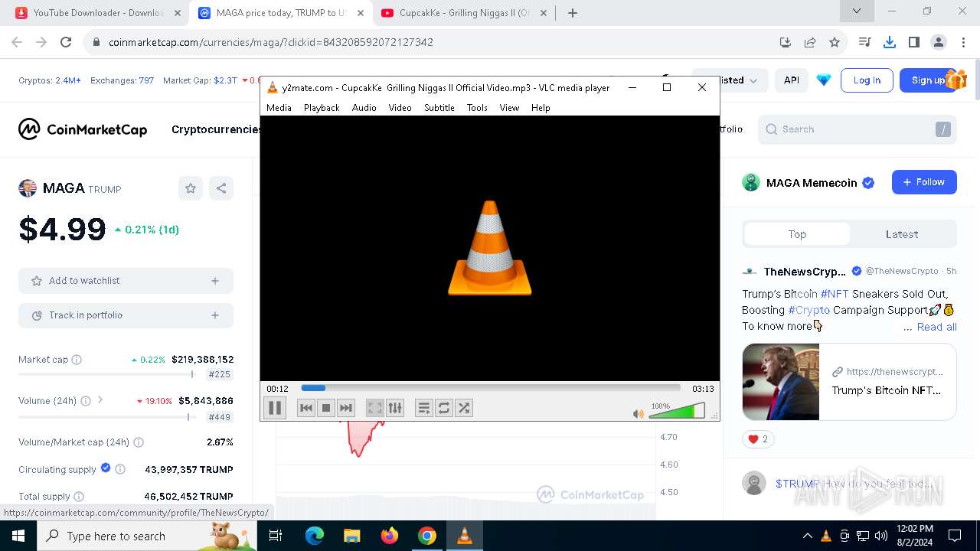980x551 pixels.
Task: Click Track in portfolio button
Action: point(126,315)
